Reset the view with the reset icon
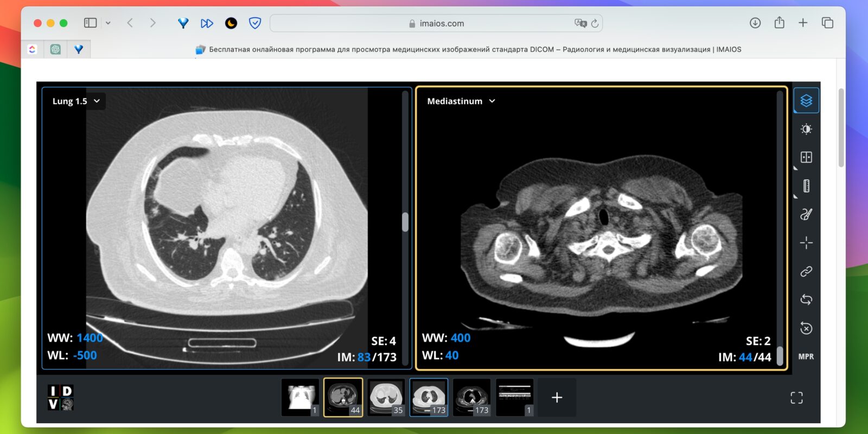This screenshot has height=434, width=868. point(806,328)
